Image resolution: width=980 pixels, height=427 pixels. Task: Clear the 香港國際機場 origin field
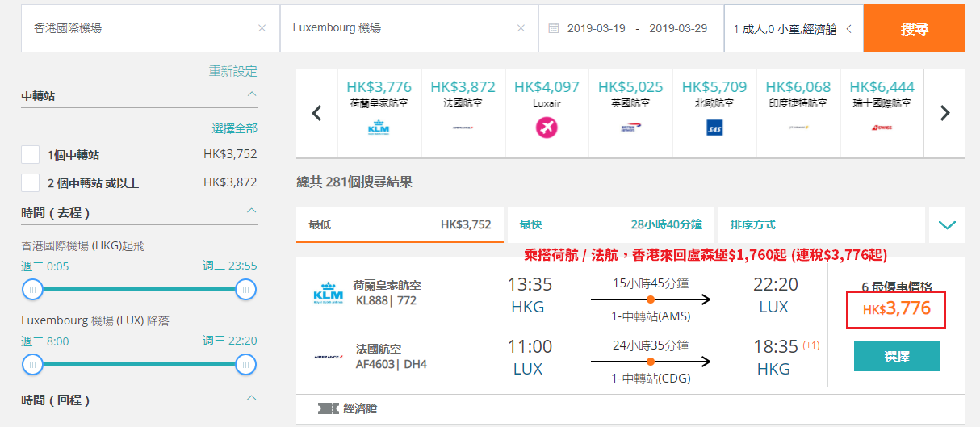(x=262, y=28)
